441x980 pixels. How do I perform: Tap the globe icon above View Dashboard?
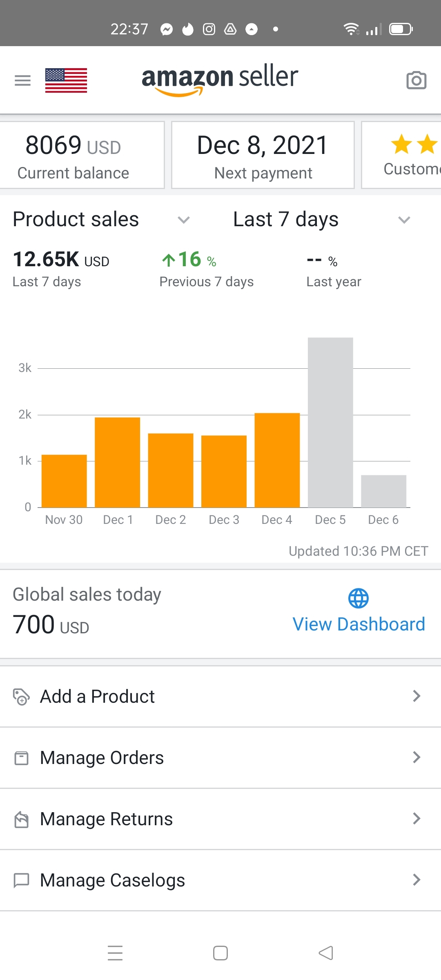(x=358, y=598)
